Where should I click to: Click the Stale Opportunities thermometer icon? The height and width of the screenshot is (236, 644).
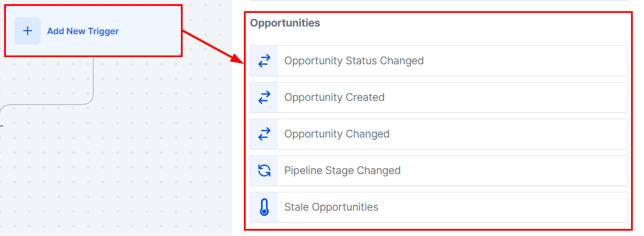pyautogui.click(x=264, y=207)
